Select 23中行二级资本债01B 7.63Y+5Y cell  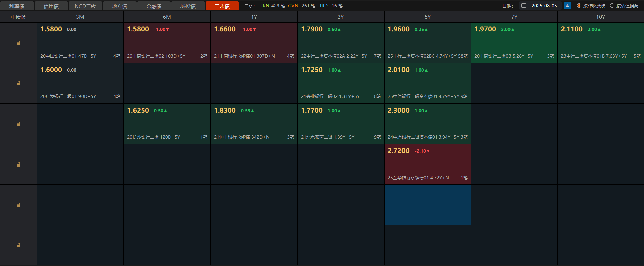601,43
